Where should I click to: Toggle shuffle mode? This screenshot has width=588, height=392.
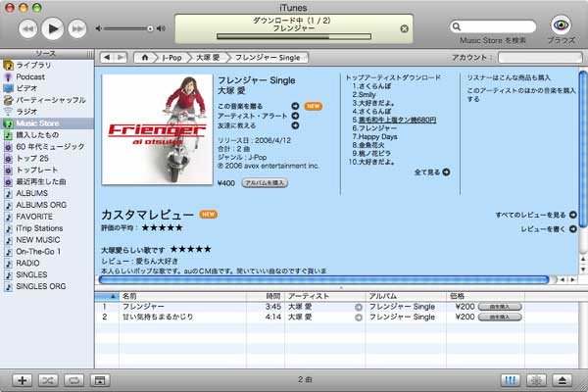pos(48,380)
